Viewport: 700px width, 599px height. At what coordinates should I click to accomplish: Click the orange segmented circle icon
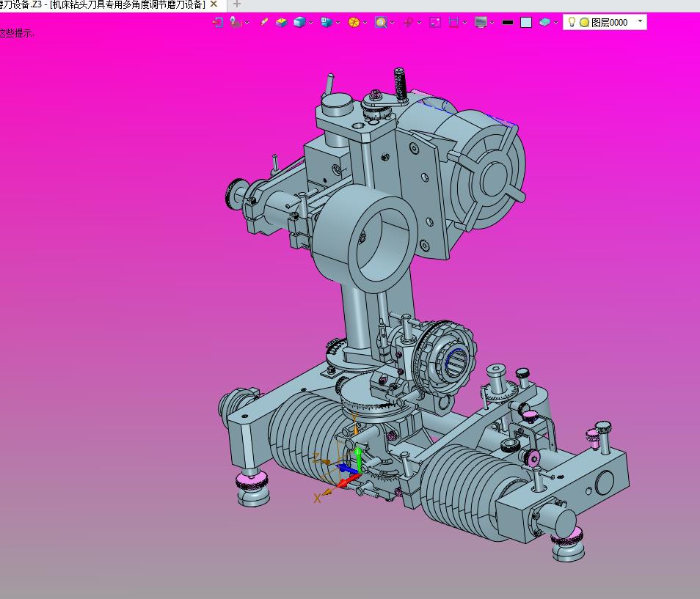coord(354,22)
